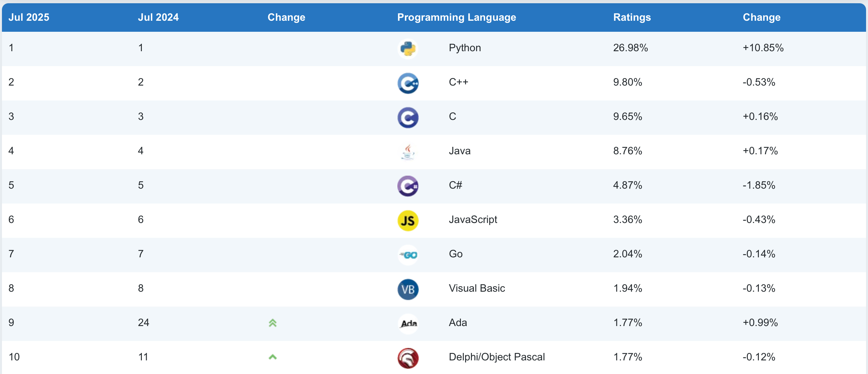
Task: Click the single up arrow for Delphi
Action: [273, 357]
